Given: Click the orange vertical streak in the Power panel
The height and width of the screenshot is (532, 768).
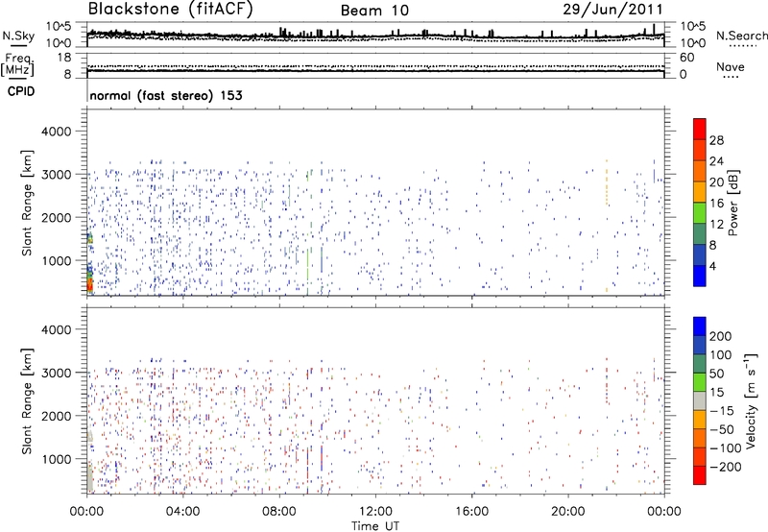Looking at the screenshot, I should [607, 182].
